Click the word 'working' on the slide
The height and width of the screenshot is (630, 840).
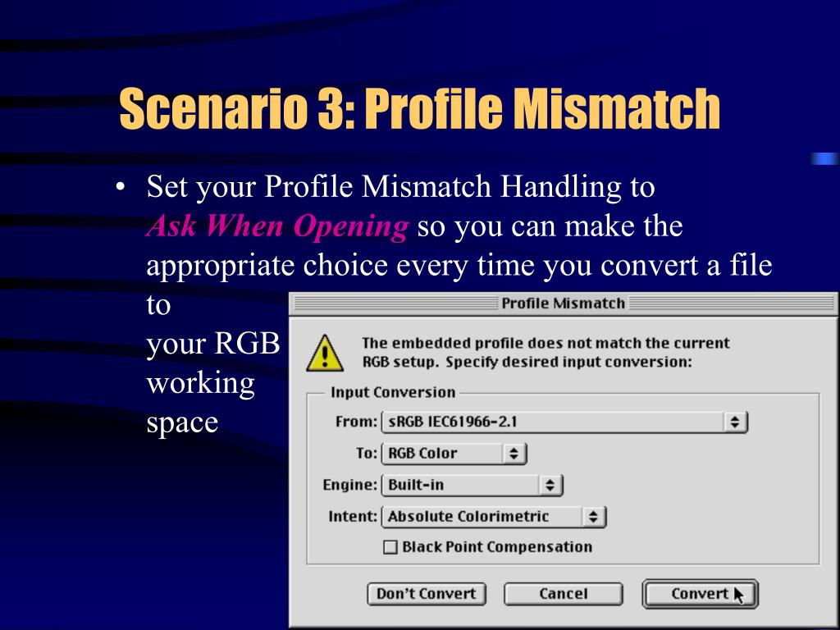[x=200, y=384]
